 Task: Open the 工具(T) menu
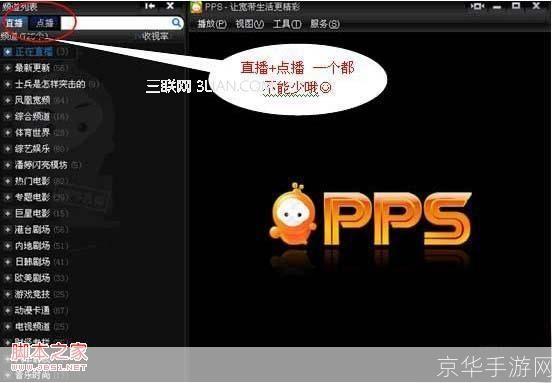(287, 24)
